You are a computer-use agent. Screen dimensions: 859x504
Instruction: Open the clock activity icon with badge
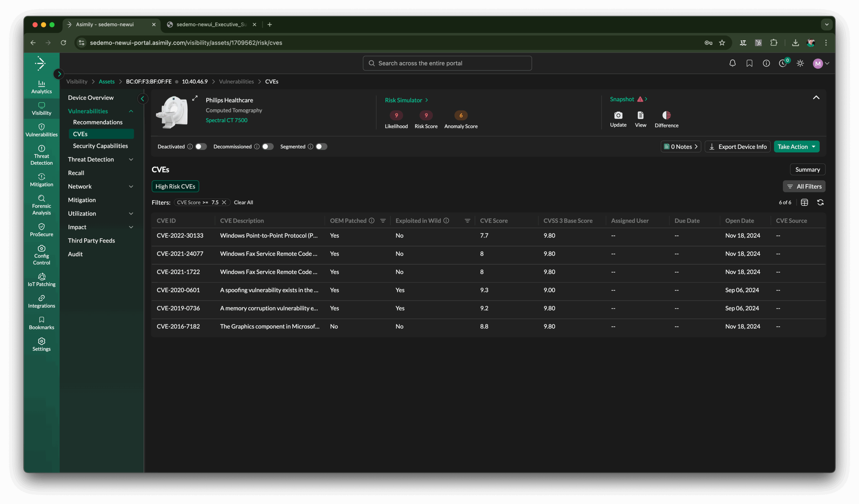point(783,63)
